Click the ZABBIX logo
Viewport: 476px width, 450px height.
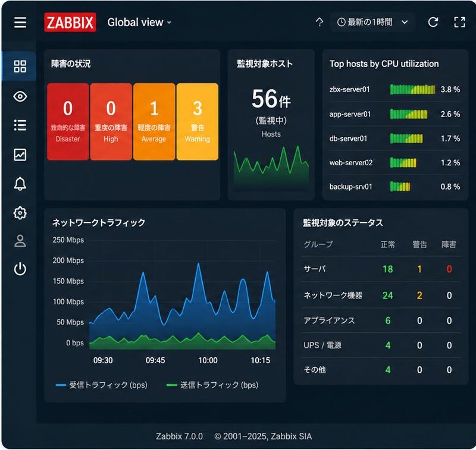[x=70, y=22]
